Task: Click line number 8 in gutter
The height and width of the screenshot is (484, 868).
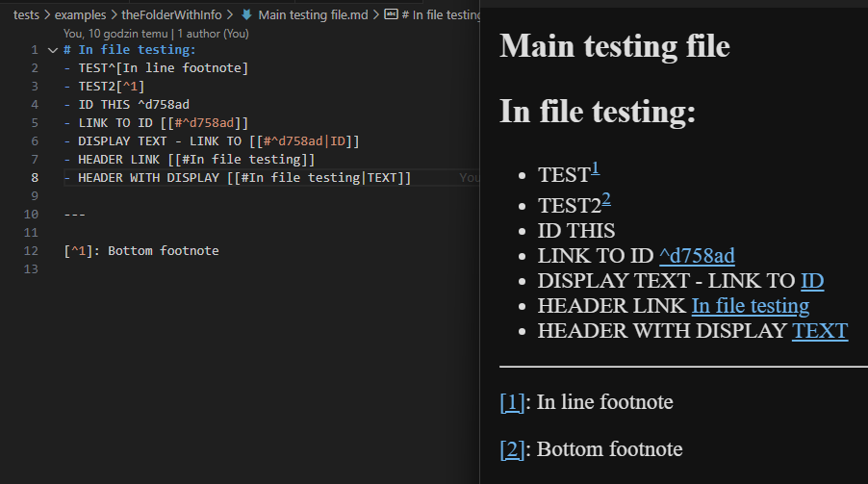Action: click(x=35, y=178)
